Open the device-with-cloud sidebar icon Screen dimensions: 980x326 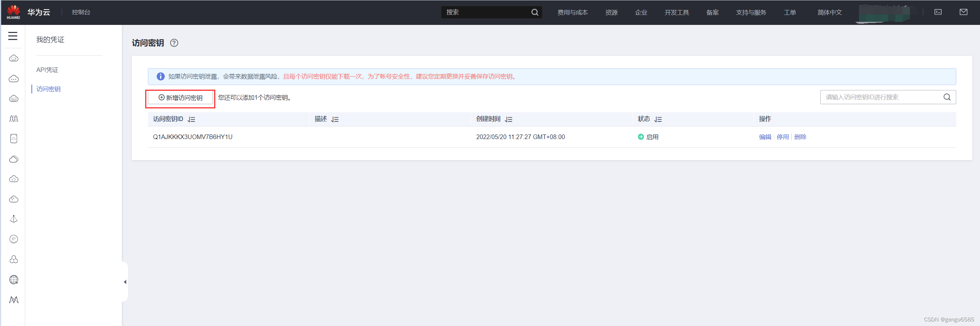tap(14, 139)
